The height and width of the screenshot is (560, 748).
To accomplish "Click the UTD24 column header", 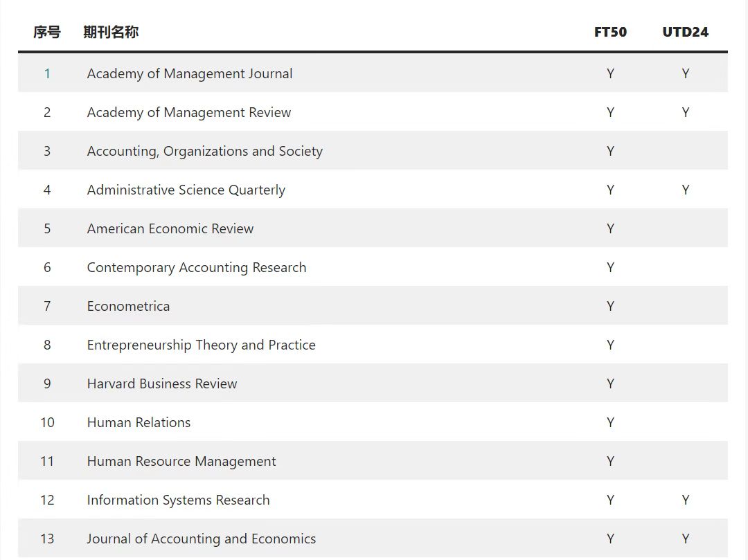I will [685, 32].
